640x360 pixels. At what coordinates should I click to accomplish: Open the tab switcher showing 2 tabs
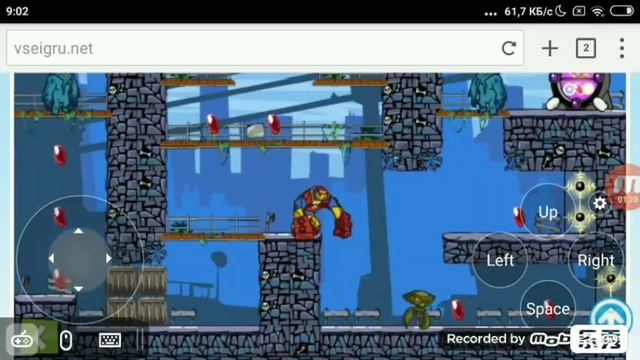point(586,48)
